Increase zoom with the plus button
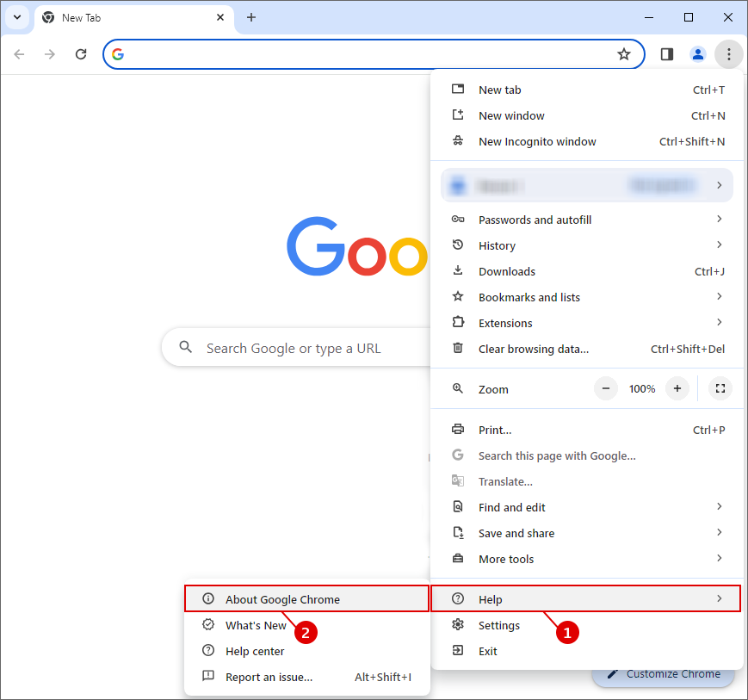This screenshot has width=748, height=700. point(677,389)
